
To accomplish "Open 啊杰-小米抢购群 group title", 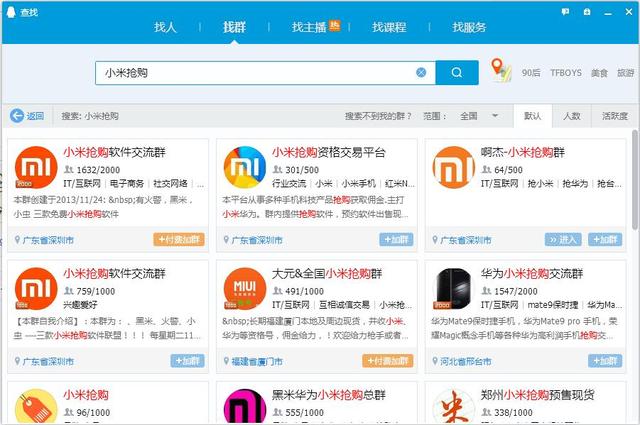I will click(x=522, y=152).
